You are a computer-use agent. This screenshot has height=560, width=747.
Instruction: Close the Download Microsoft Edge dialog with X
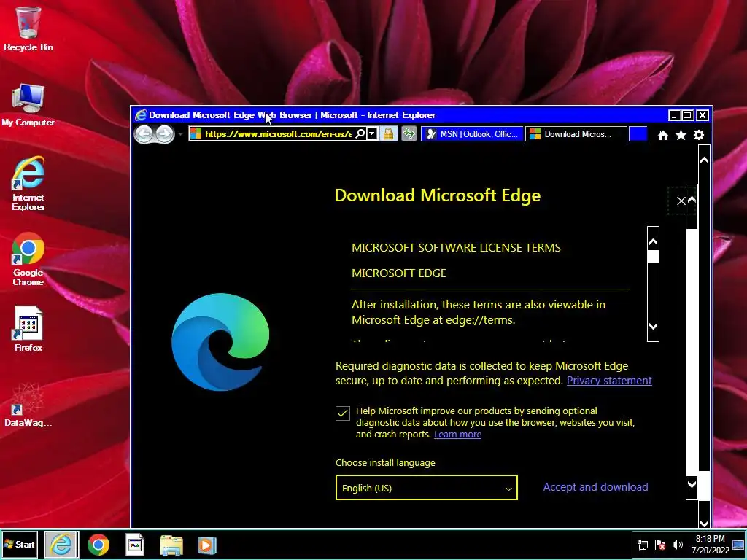(x=681, y=201)
